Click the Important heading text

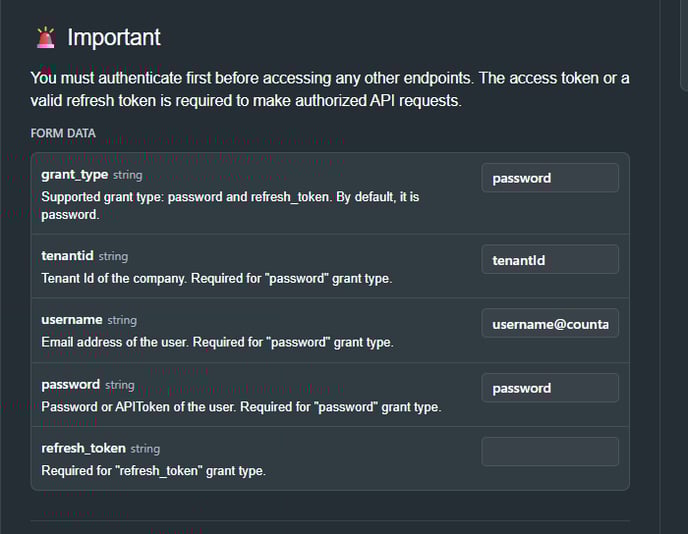114,38
